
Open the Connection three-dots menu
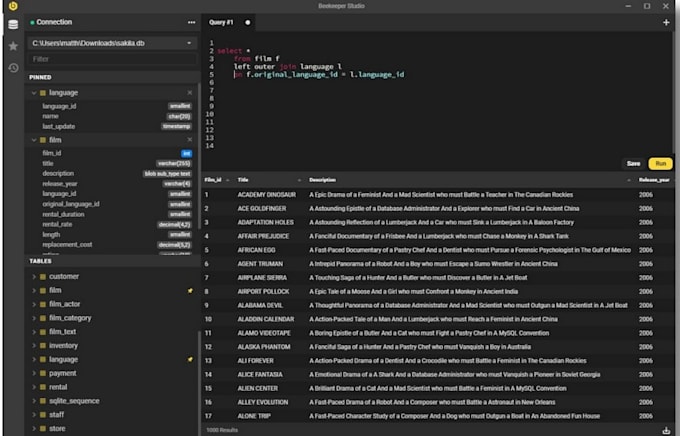pos(191,22)
